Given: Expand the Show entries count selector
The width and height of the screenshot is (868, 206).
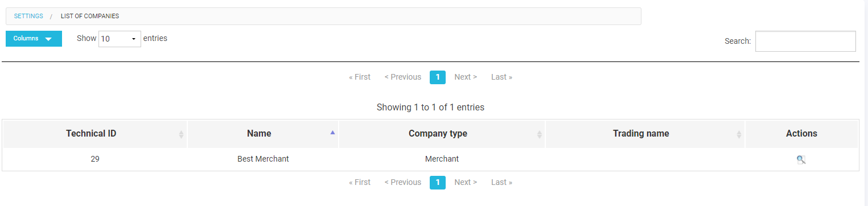Looking at the screenshot, I should coord(120,39).
